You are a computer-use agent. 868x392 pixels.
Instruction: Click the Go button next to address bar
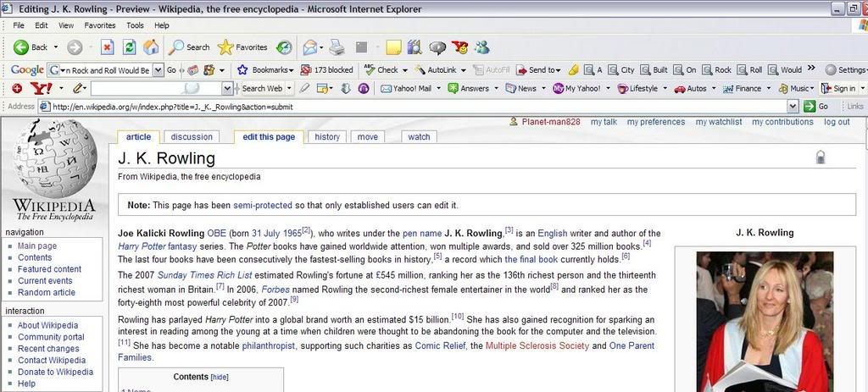click(x=817, y=107)
